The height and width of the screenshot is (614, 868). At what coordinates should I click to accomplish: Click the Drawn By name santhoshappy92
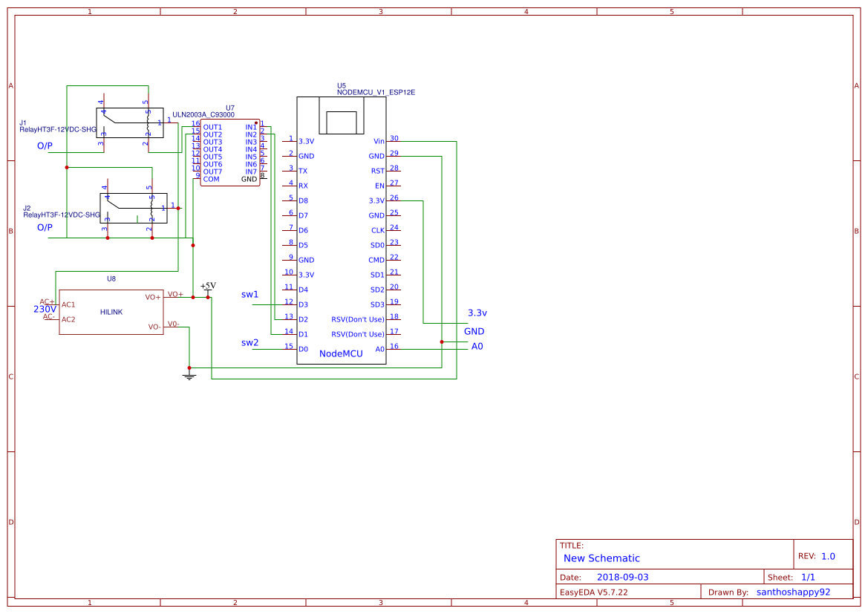793,592
